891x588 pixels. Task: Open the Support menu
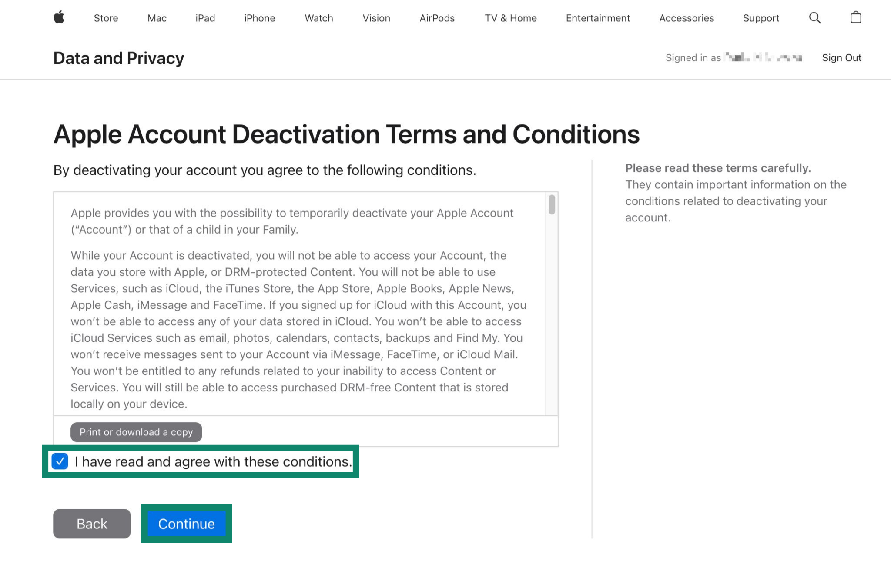pyautogui.click(x=760, y=18)
